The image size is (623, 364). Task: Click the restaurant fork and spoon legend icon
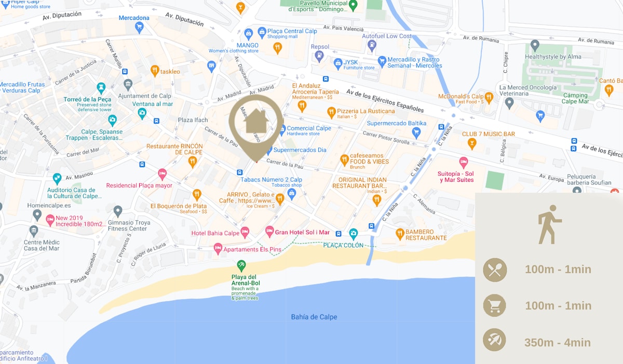click(x=495, y=269)
